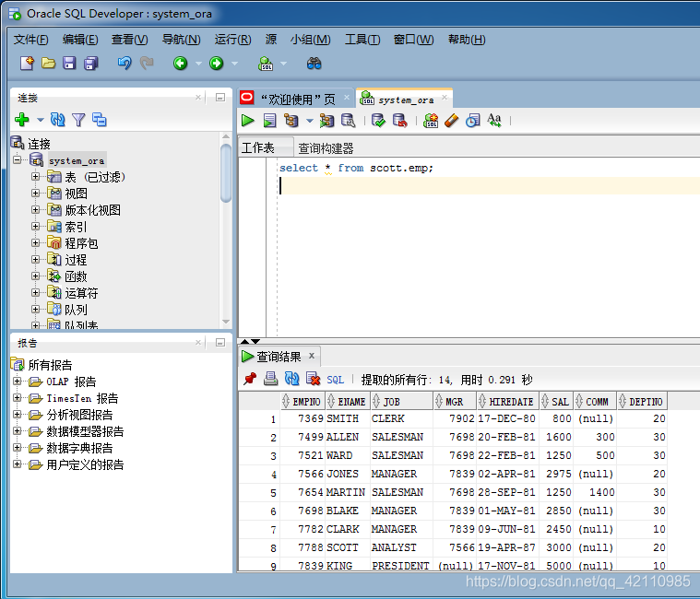Click Run Script icon in worksheet toolbar
The height and width of the screenshot is (599, 700).
tap(269, 121)
